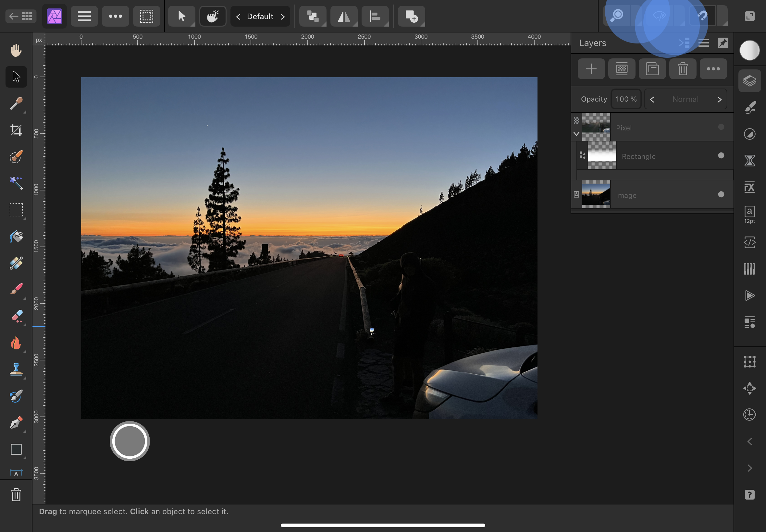Viewport: 766px width, 532px height.
Task: Toggle the interface hide button at top right
Action: coord(749,16)
